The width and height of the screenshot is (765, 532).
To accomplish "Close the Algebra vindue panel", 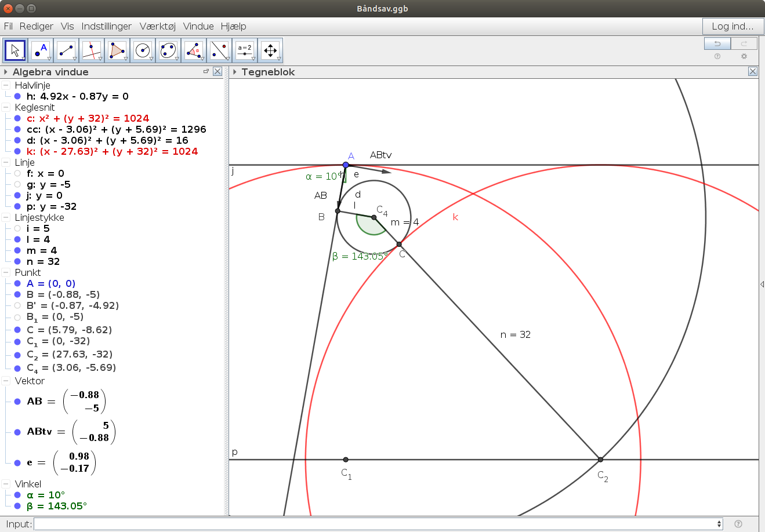I will click(217, 71).
